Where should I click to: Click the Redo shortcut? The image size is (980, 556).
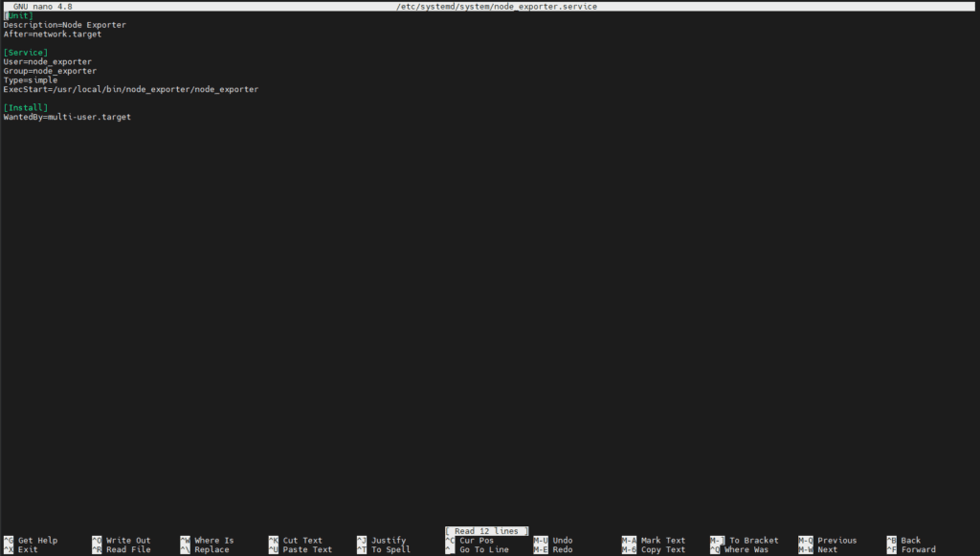pos(560,549)
